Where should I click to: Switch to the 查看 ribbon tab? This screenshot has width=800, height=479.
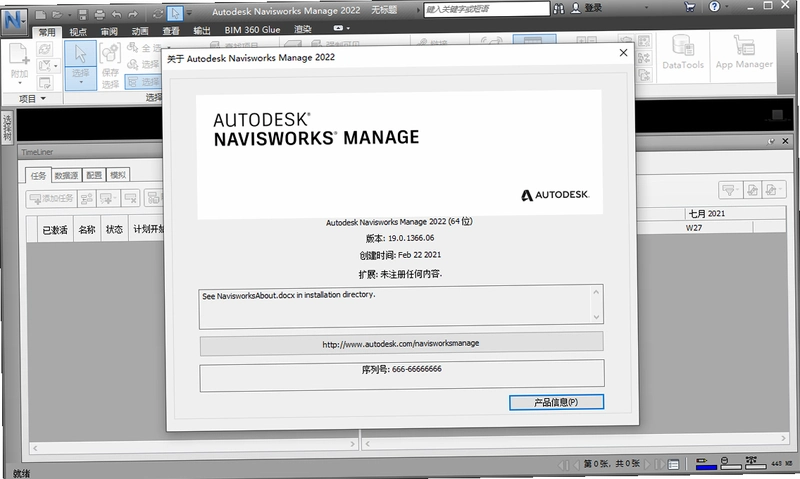click(171, 31)
